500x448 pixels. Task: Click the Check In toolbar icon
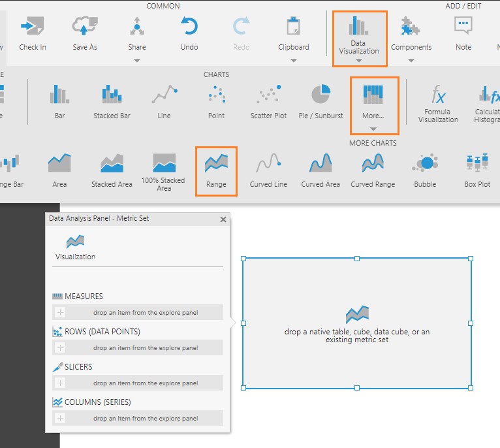(x=32, y=27)
